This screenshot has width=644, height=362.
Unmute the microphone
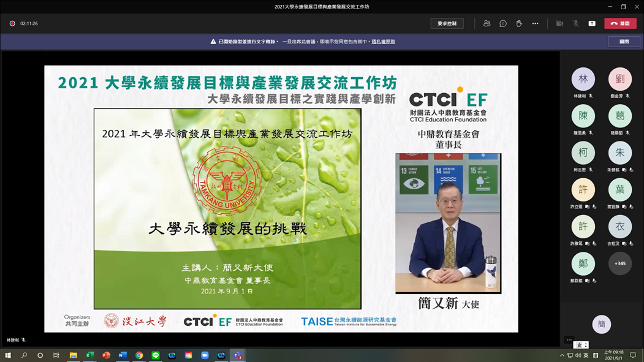click(x=575, y=23)
